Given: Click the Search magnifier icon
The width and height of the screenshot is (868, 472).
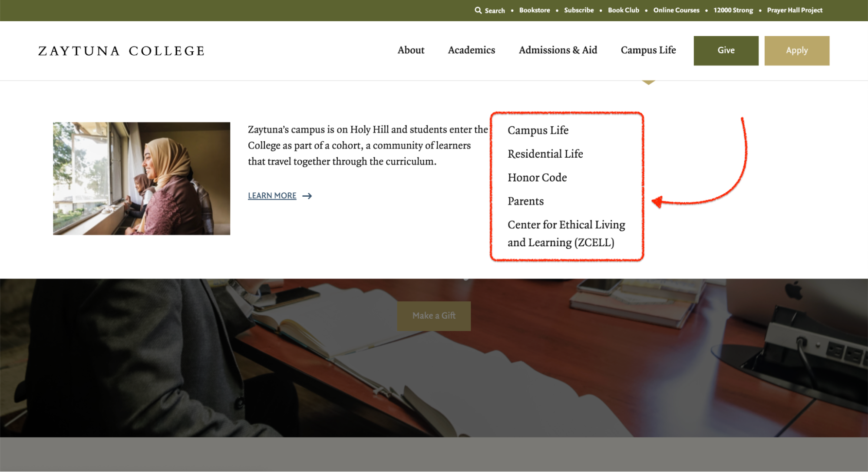Looking at the screenshot, I should click(478, 10).
